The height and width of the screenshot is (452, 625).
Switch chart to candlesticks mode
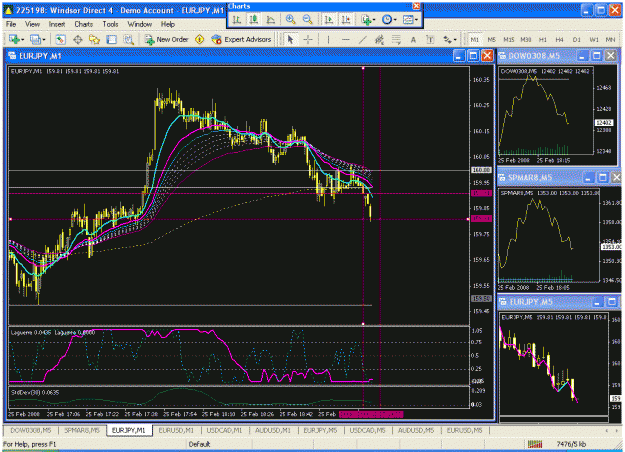[x=253, y=20]
